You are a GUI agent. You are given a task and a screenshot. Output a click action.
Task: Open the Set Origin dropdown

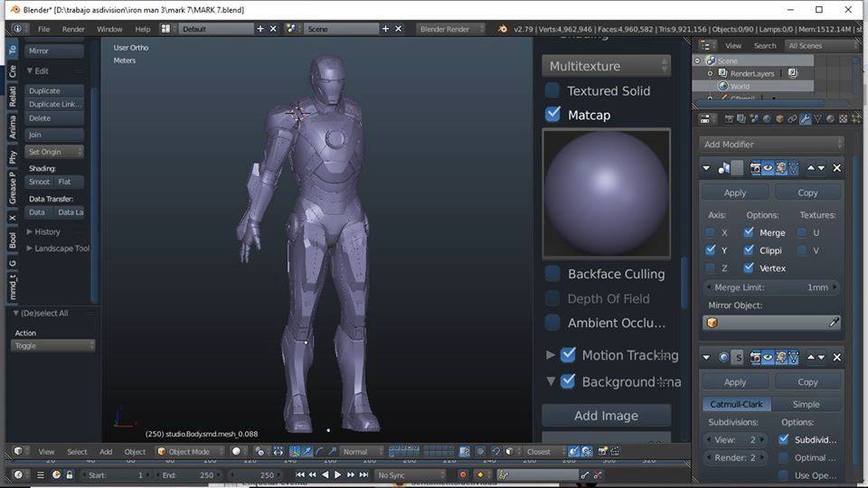(x=54, y=152)
